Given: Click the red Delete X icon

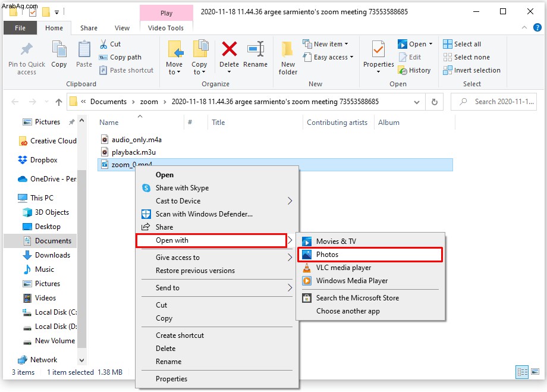Looking at the screenshot, I should [229, 49].
